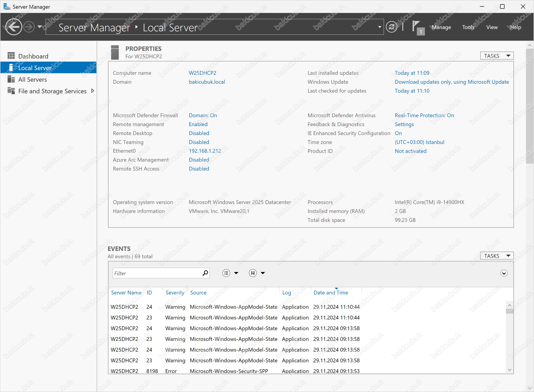Click Domain: On firewall link
This screenshot has width=534, height=392.
tap(203, 115)
